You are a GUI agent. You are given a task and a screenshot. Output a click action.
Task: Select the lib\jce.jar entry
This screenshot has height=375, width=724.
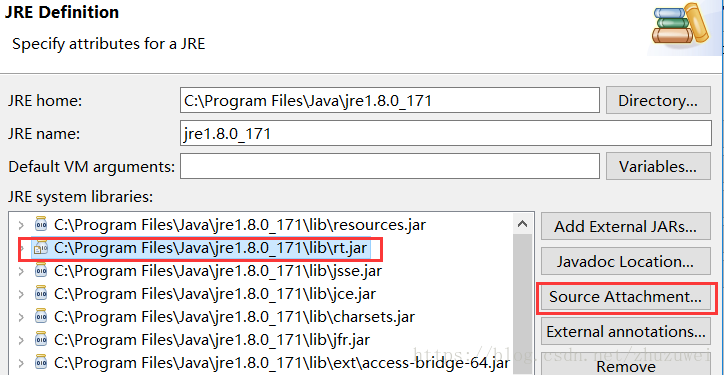pyautogui.click(x=215, y=294)
